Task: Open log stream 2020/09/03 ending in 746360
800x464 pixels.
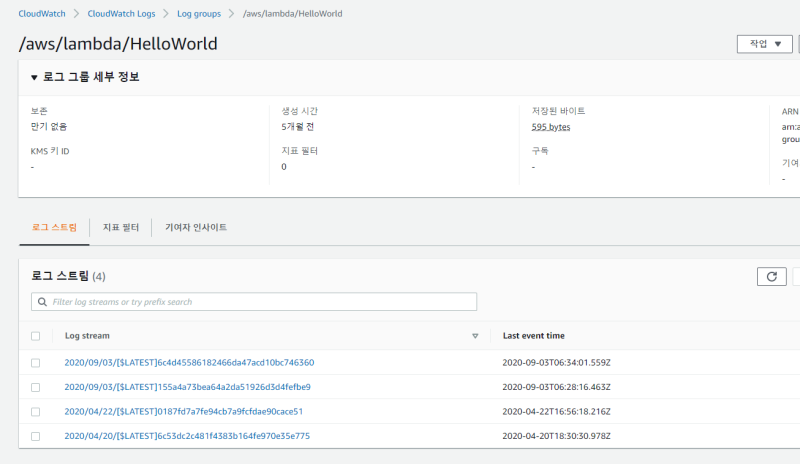Action: click(189, 363)
